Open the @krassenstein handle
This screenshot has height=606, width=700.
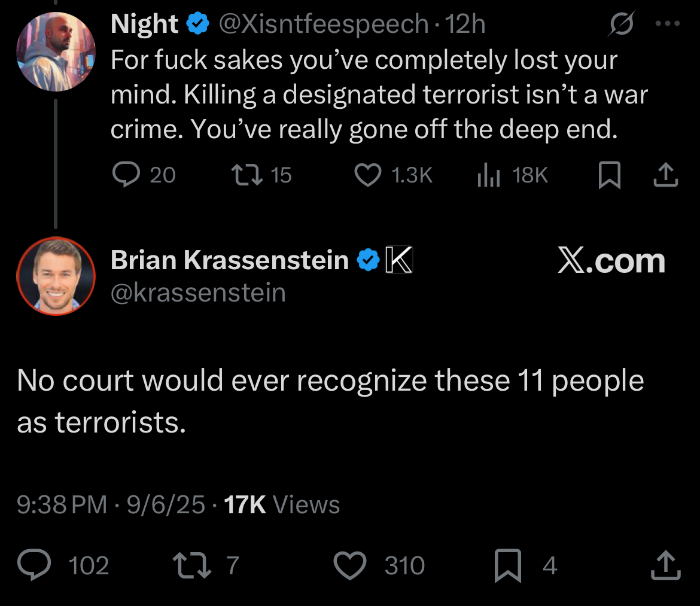click(x=198, y=293)
